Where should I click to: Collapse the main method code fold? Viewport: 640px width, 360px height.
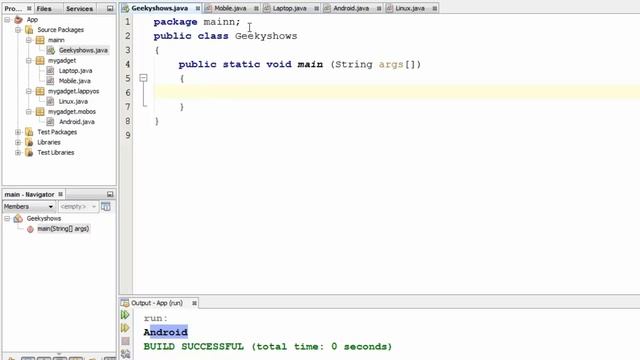(x=143, y=78)
